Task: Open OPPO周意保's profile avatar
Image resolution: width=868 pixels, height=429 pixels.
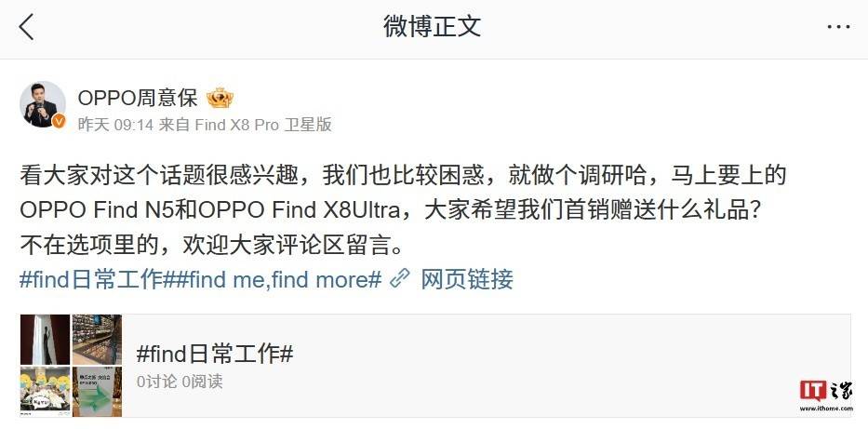Action: pyautogui.click(x=43, y=104)
